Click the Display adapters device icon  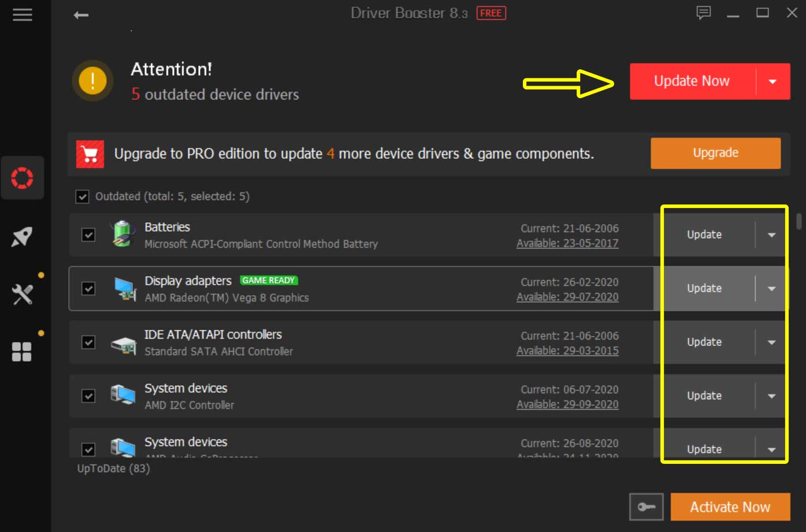coord(124,289)
